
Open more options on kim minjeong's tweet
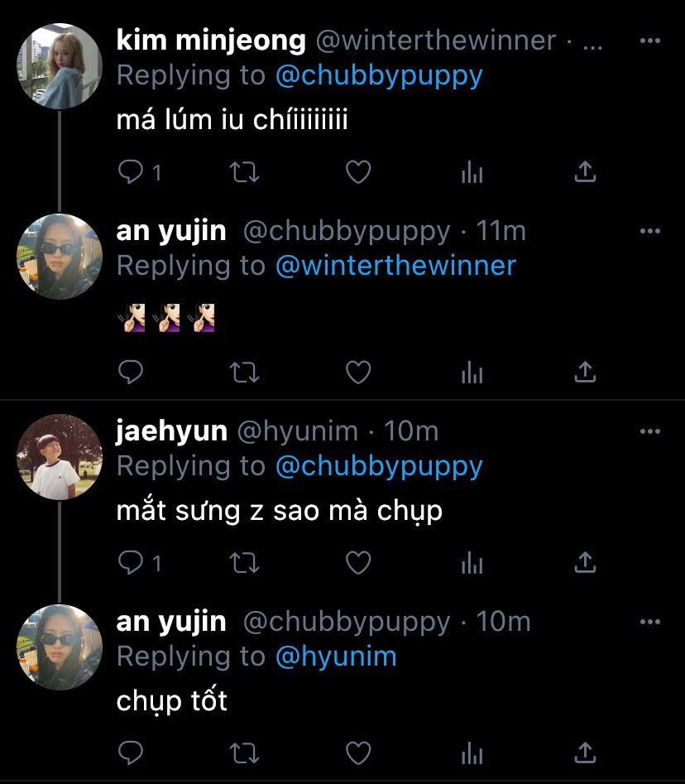(x=650, y=41)
